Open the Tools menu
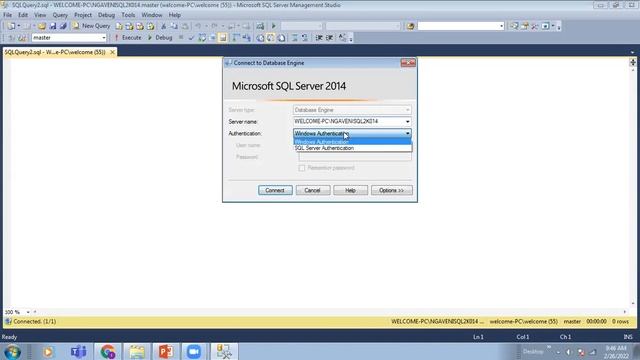 [128, 15]
